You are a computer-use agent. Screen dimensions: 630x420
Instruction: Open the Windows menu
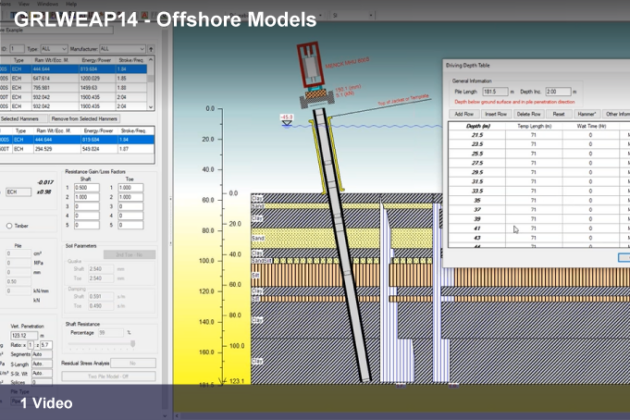click(x=47, y=4)
